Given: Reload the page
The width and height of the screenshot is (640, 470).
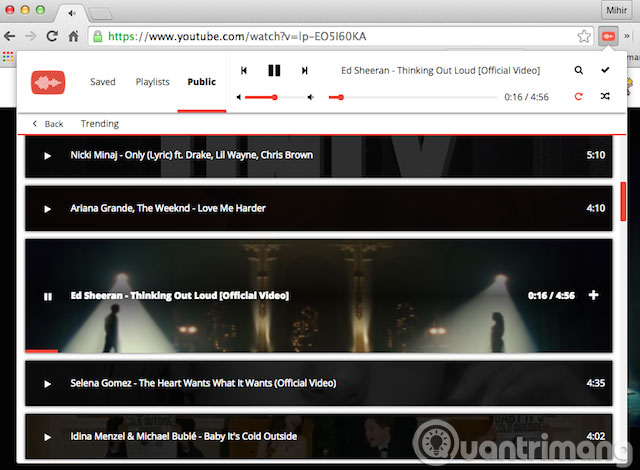Looking at the screenshot, I should 52,36.
